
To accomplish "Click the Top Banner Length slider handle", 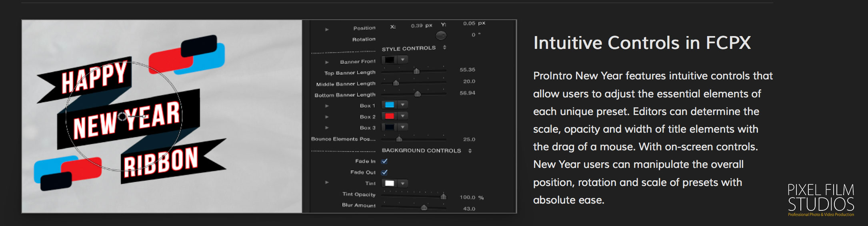I will pos(416,71).
